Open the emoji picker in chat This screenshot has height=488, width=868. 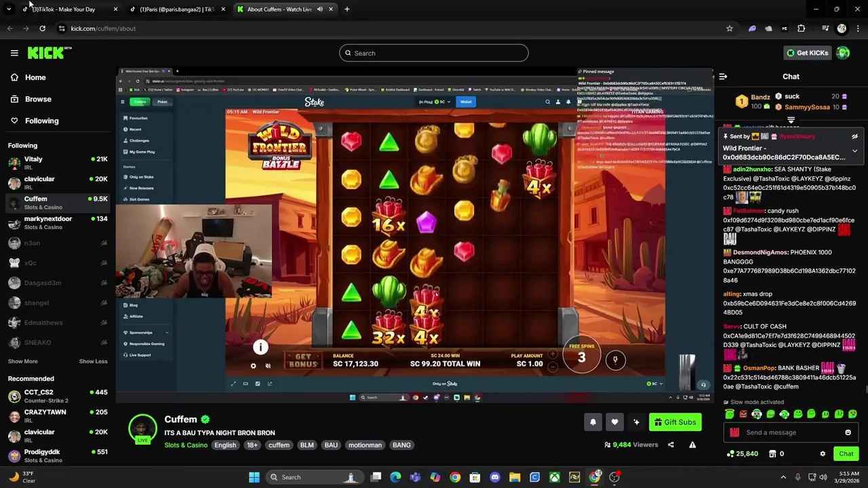[848, 432]
